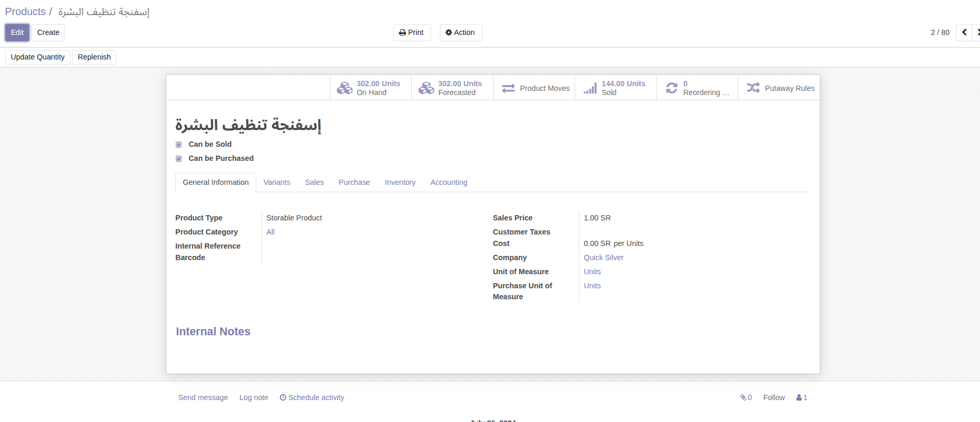Click the Forecasted units cubes icon
980x422 pixels.
pyautogui.click(x=426, y=88)
